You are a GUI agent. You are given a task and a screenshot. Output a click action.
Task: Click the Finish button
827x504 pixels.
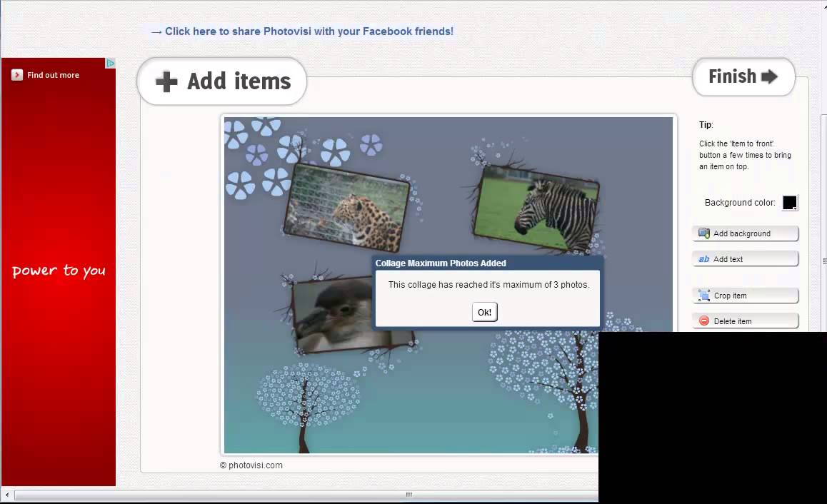coord(743,77)
